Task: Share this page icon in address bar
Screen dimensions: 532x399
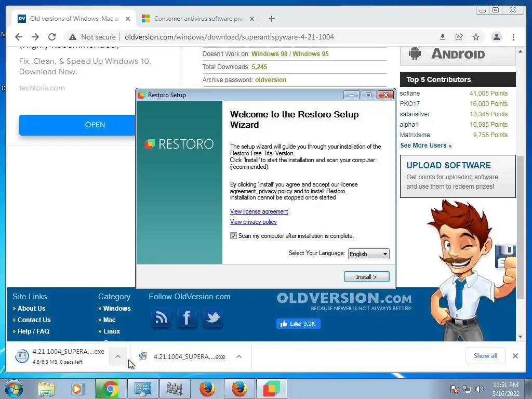Action: click(x=459, y=37)
